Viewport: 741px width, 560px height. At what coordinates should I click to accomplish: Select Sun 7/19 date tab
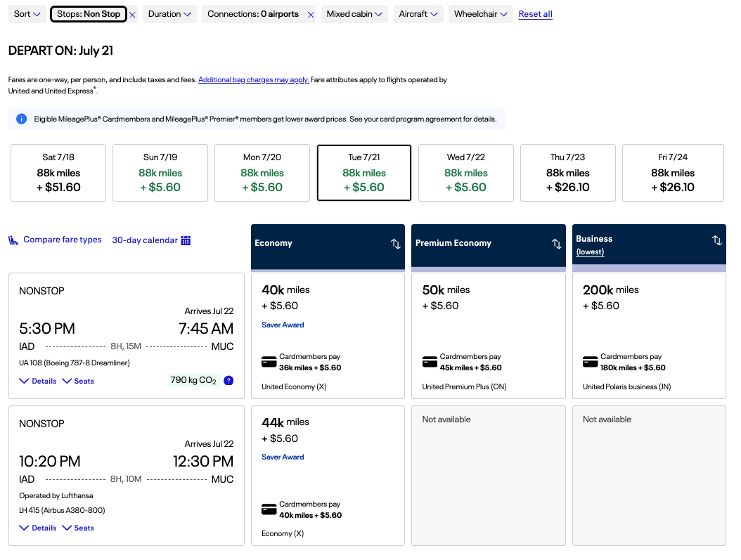pyautogui.click(x=160, y=173)
